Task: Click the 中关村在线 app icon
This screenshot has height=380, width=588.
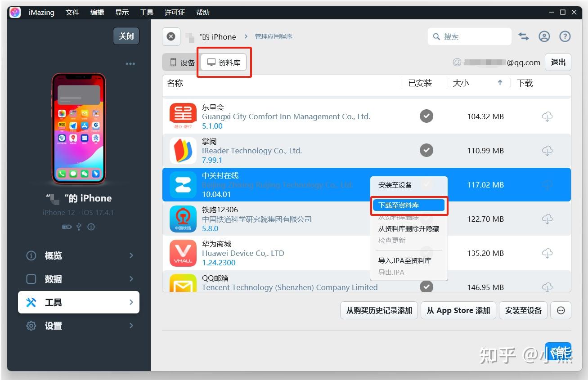Action: (x=183, y=184)
